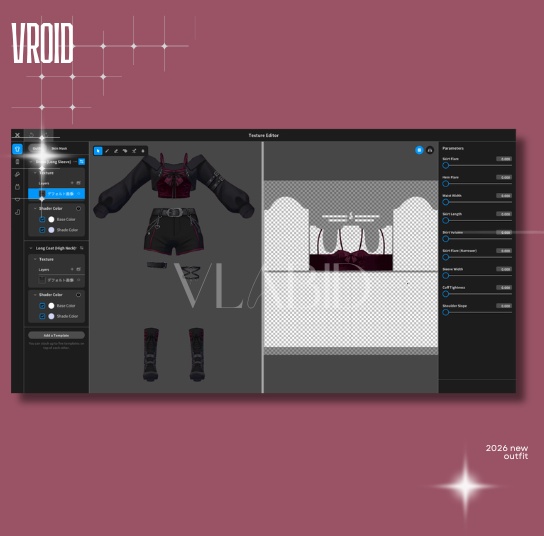Select the last tool in canvas toolbar
The height and width of the screenshot is (536, 544).
pyautogui.click(x=143, y=151)
